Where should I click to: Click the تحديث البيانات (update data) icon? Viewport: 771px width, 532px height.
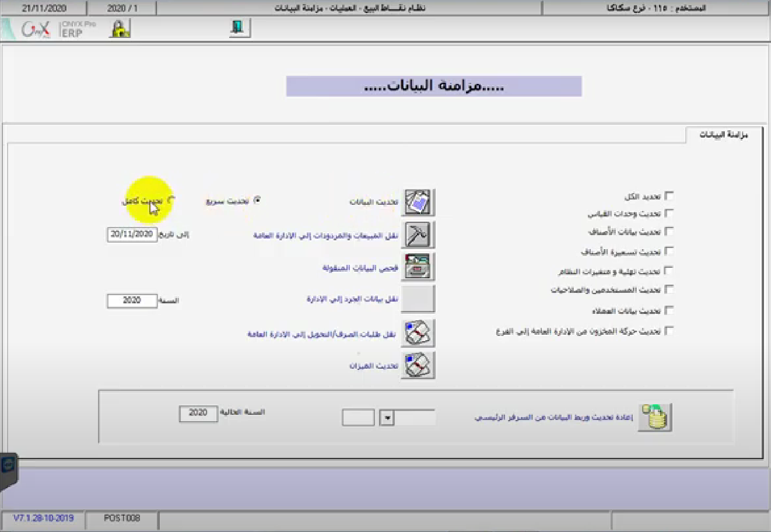[418, 202]
